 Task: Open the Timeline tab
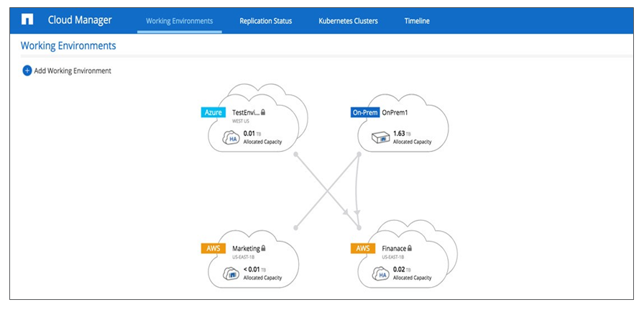click(417, 21)
